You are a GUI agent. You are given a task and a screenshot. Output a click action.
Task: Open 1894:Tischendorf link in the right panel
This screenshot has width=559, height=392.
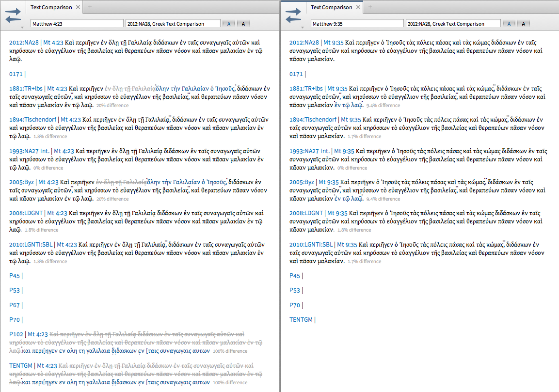pyautogui.click(x=313, y=120)
